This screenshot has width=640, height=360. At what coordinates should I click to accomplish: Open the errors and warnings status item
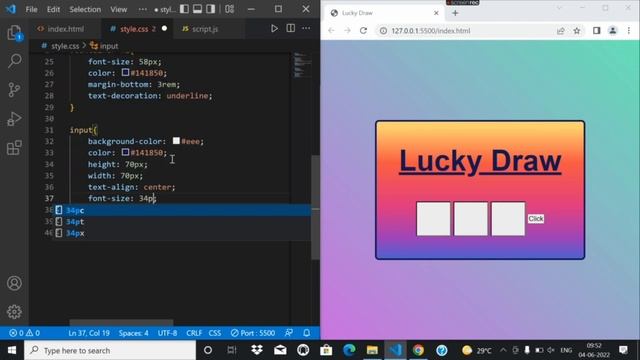point(24,333)
